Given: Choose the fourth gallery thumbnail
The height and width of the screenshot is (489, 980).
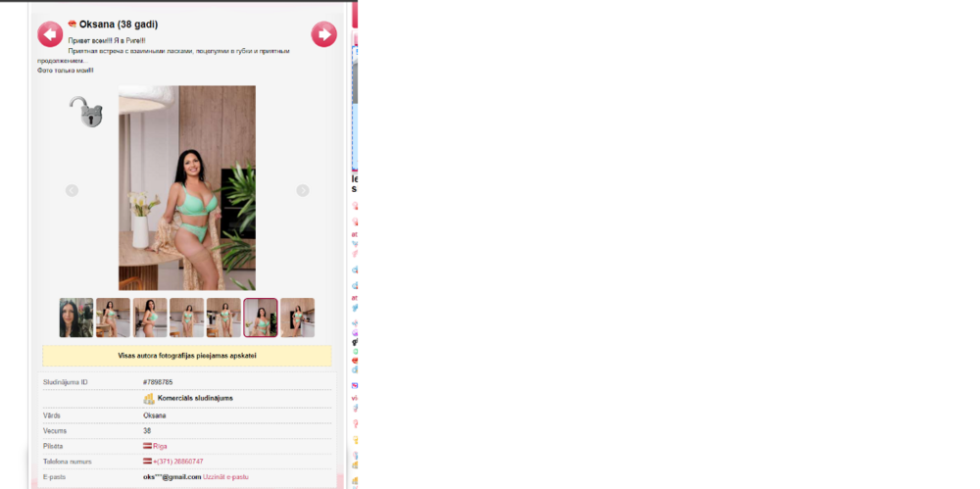Looking at the screenshot, I should (186, 318).
